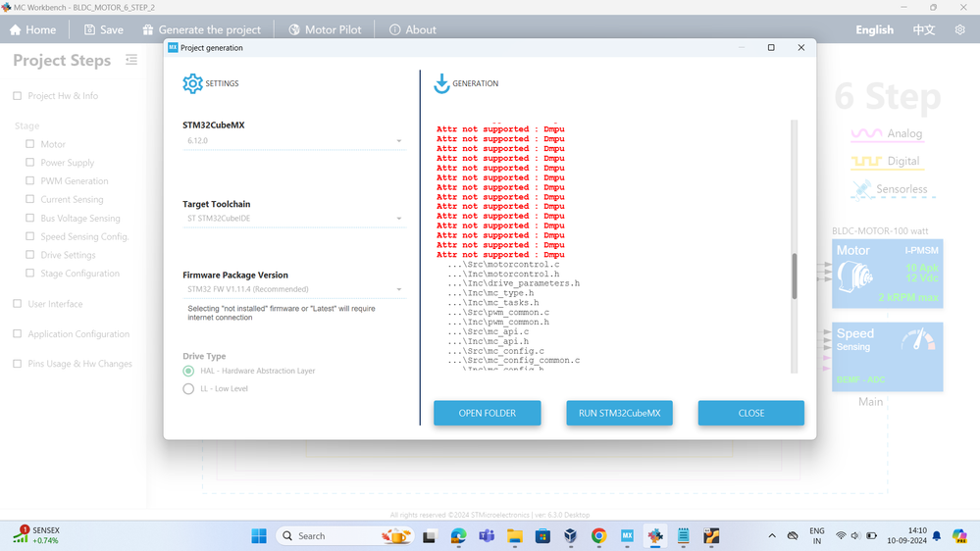
Task: Open Wi-Fi network tray icon
Action: (842, 536)
